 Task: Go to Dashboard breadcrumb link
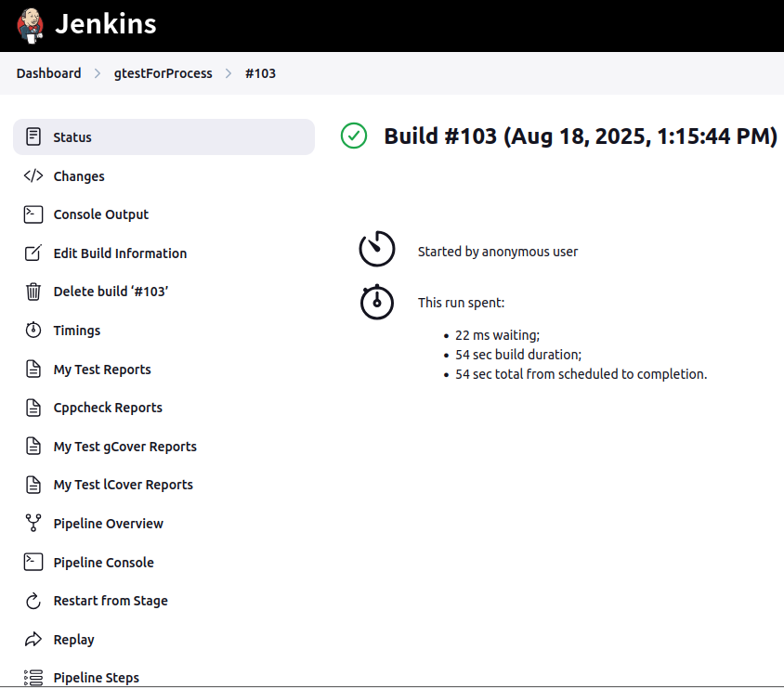click(x=48, y=73)
